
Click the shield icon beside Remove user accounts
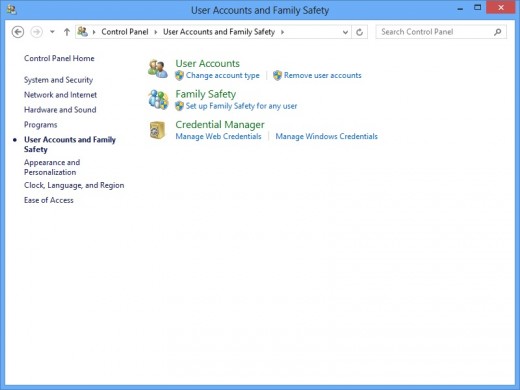point(277,75)
